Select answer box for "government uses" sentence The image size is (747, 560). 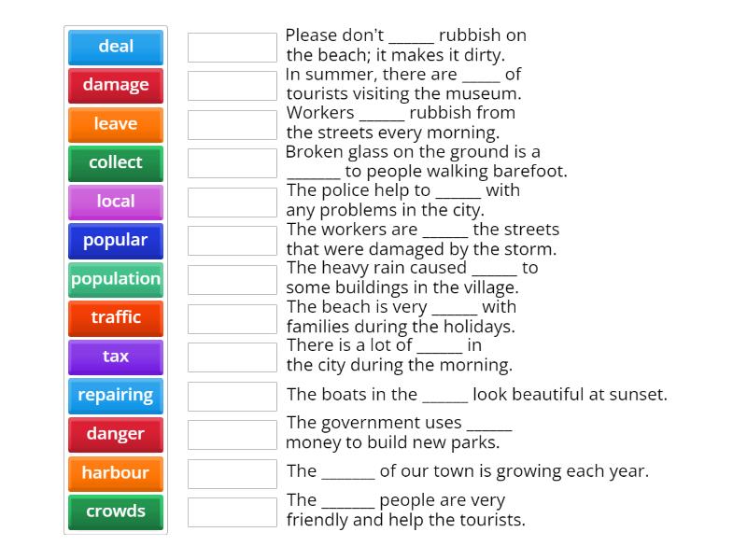pos(233,434)
